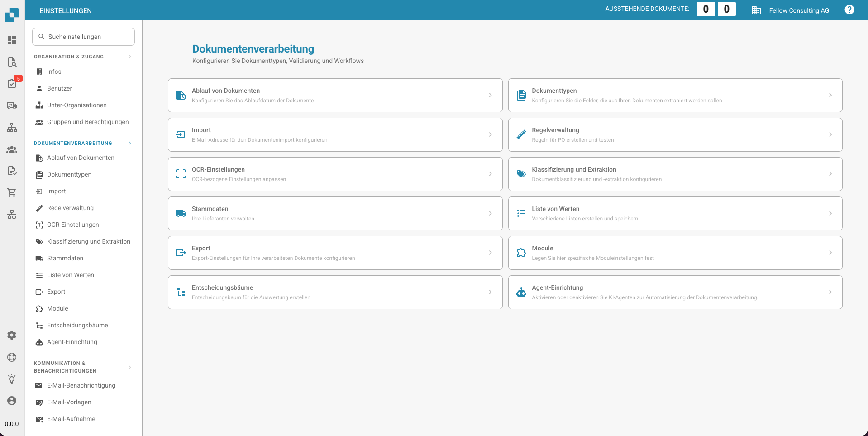Select Gruppen und Berechtigungen in the sidebar
Viewport: 868px width, 436px height.
(x=88, y=122)
